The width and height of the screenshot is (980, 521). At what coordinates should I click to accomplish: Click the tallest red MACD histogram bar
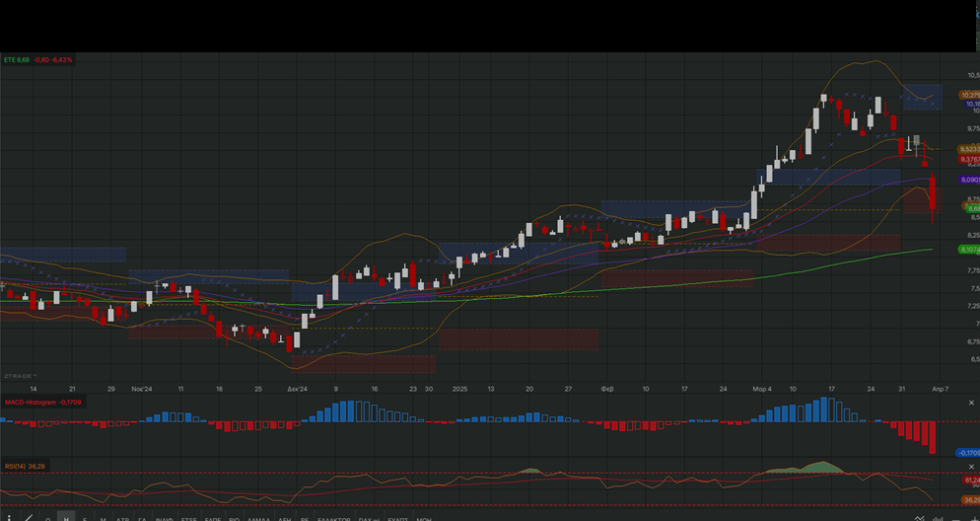933,438
